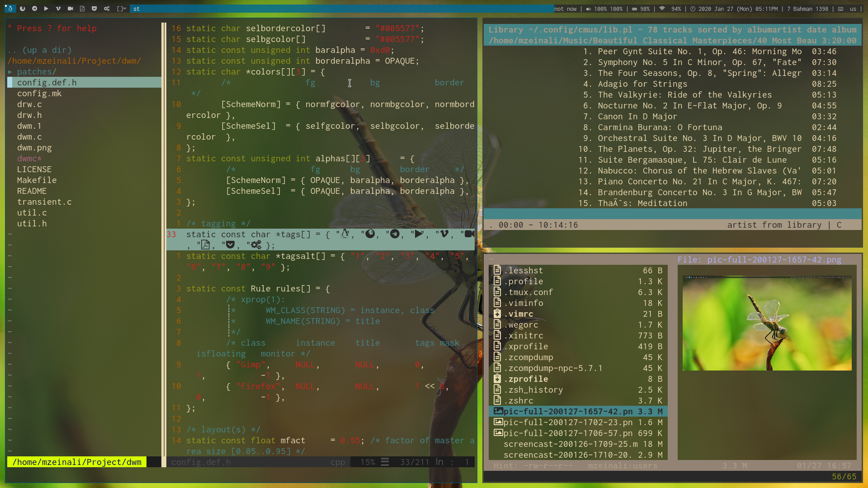The width and height of the screenshot is (868, 488).
Task: Select Makefile in the file tree
Action: [x=37, y=180]
